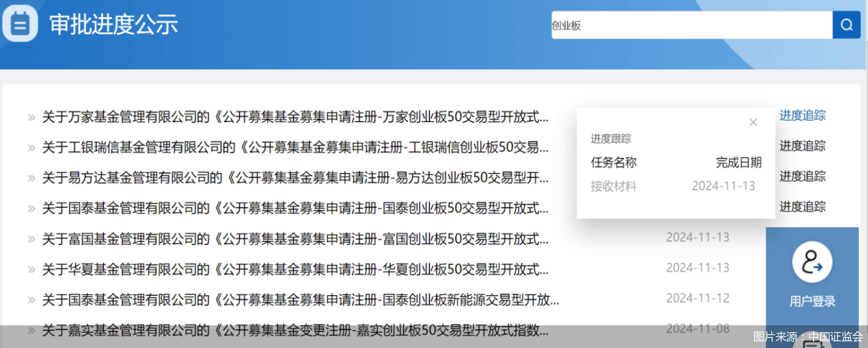Click the » bullet before 华夏基金 row
The width and height of the screenshot is (868, 348).
(x=32, y=270)
